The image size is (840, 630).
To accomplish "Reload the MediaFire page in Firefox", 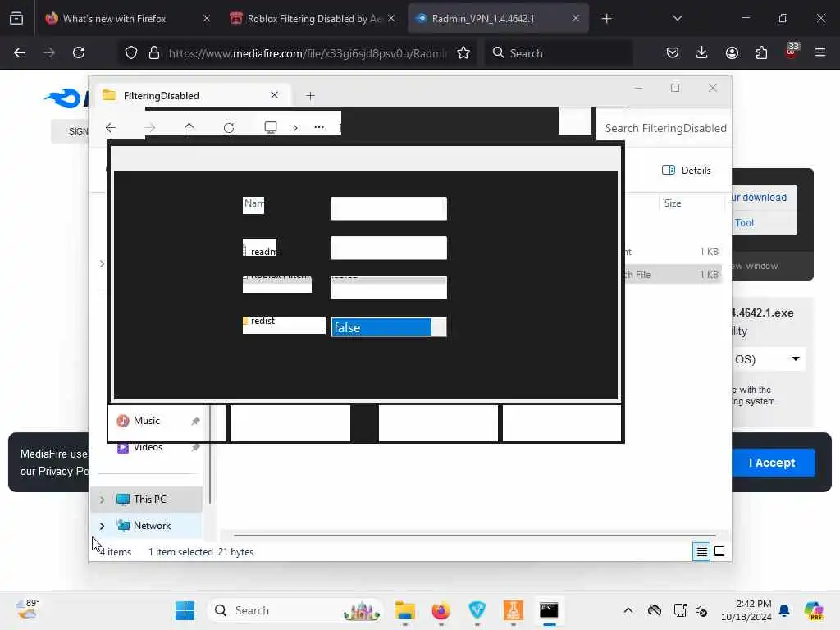I will tap(79, 52).
